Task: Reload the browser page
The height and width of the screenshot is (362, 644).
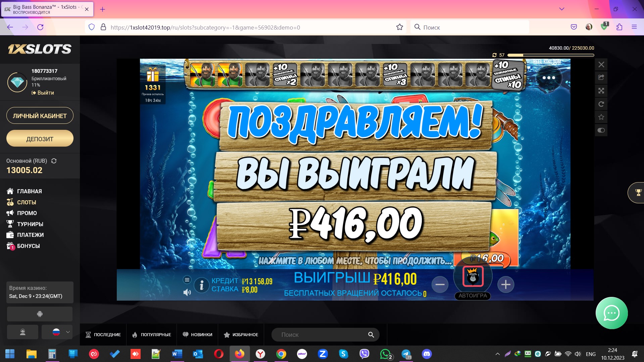Action: pos(40,27)
